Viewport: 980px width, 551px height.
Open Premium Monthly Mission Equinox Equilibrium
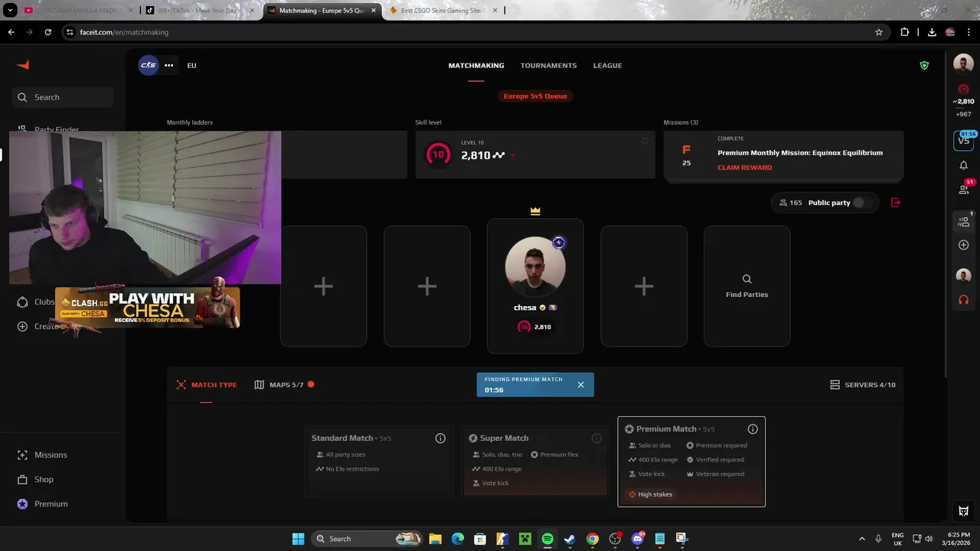pyautogui.click(x=800, y=152)
